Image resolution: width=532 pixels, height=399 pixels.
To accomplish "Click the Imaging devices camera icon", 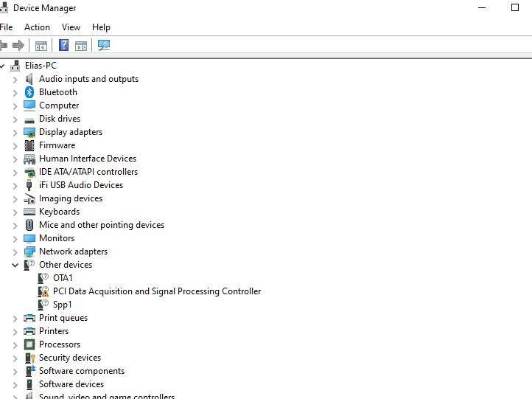I will 29,198.
